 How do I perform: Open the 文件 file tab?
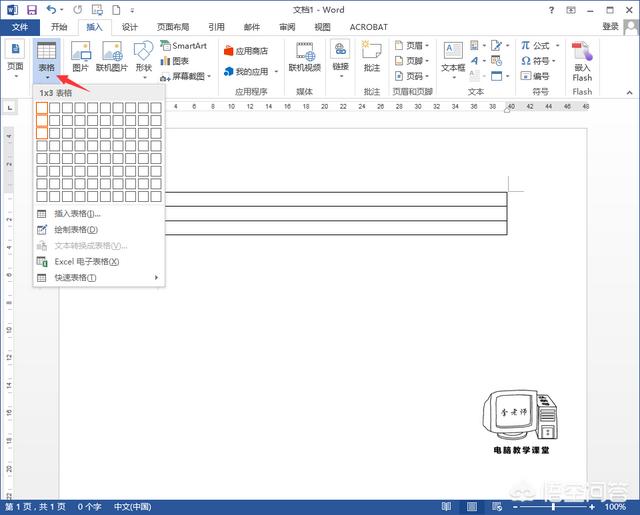point(20,27)
